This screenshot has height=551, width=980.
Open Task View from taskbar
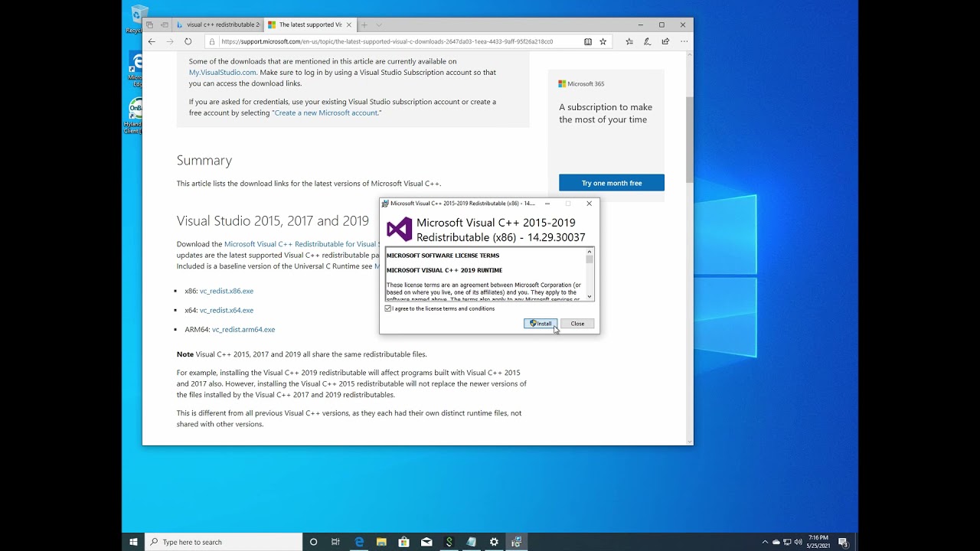point(335,542)
